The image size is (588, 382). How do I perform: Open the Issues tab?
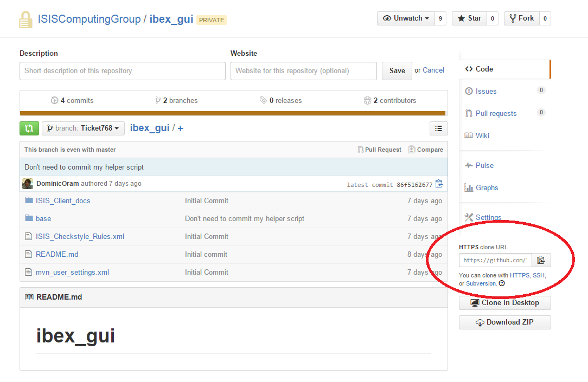tap(486, 92)
